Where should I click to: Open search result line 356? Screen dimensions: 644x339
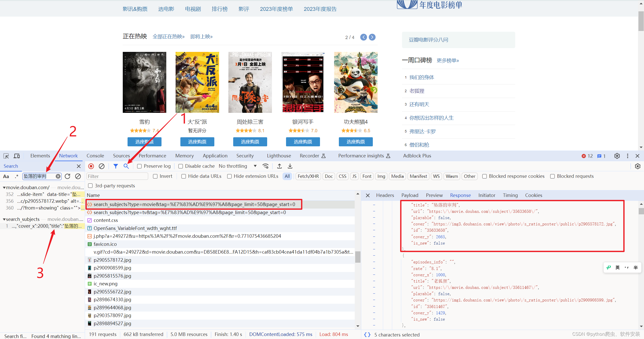45,201
